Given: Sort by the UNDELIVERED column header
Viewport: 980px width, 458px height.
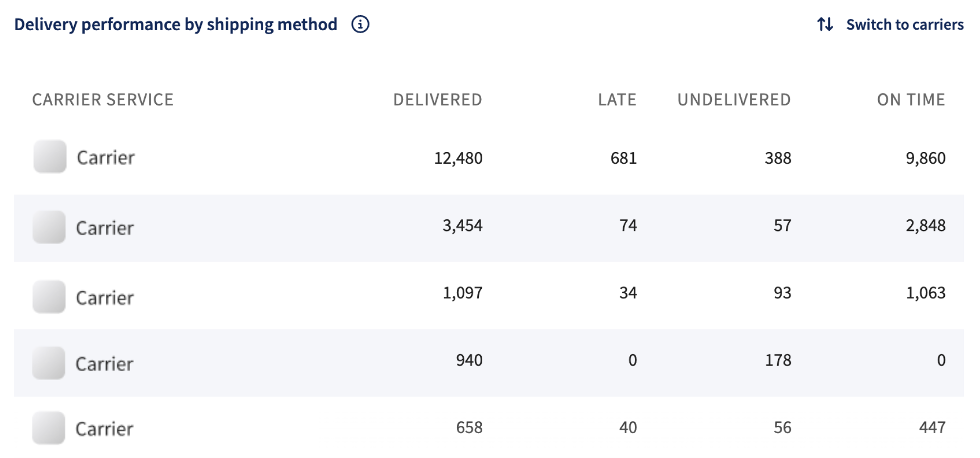Looking at the screenshot, I should pyautogui.click(x=734, y=100).
